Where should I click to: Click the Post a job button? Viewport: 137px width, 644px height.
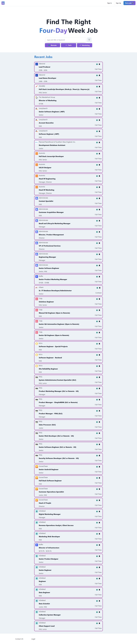tap(129, 3)
